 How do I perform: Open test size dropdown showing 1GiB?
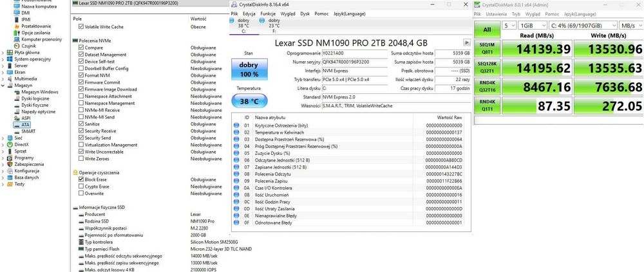pyautogui.click(x=532, y=26)
